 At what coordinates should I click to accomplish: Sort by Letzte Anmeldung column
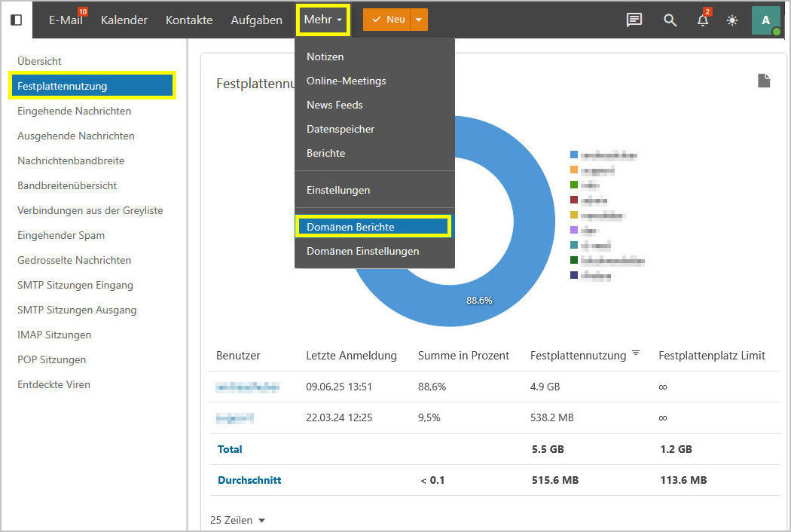pyautogui.click(x=351, y=356)
